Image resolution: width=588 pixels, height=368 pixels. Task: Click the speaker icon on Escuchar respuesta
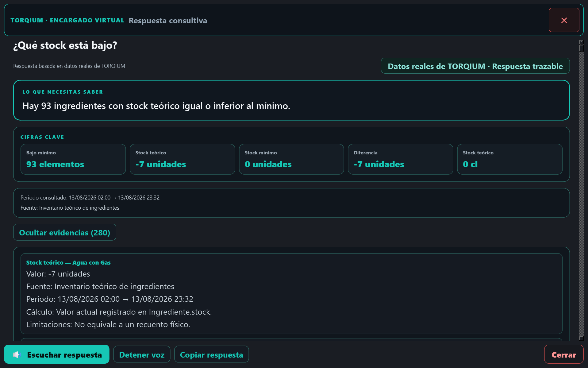pyautogui.click(x=17, y=355)
